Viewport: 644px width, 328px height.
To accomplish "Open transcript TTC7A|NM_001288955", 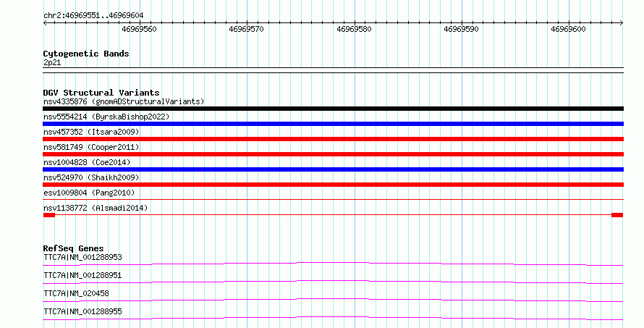I will coord(82,312).
